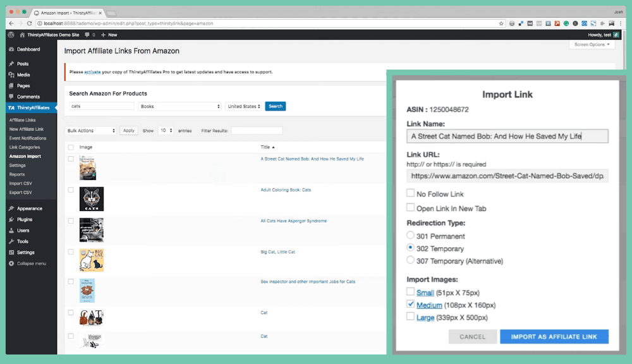Open the Posts menu
The image size is (632, 364).
point(23,64)
